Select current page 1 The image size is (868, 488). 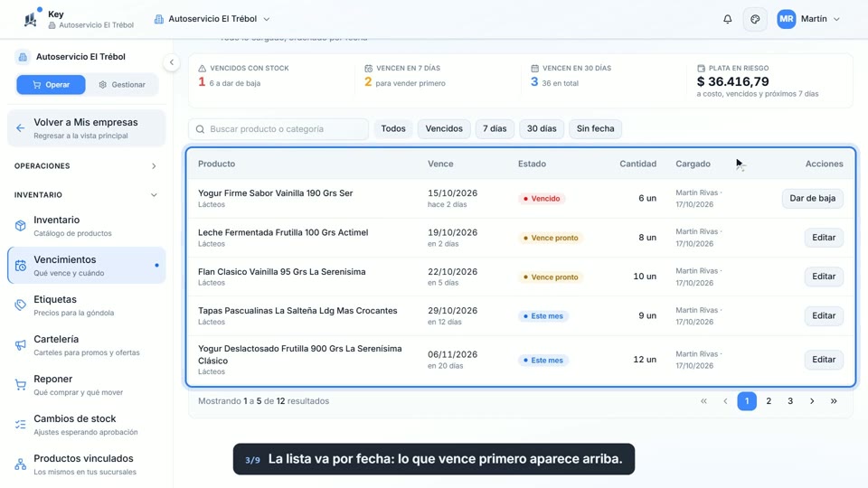click(747, 401)
